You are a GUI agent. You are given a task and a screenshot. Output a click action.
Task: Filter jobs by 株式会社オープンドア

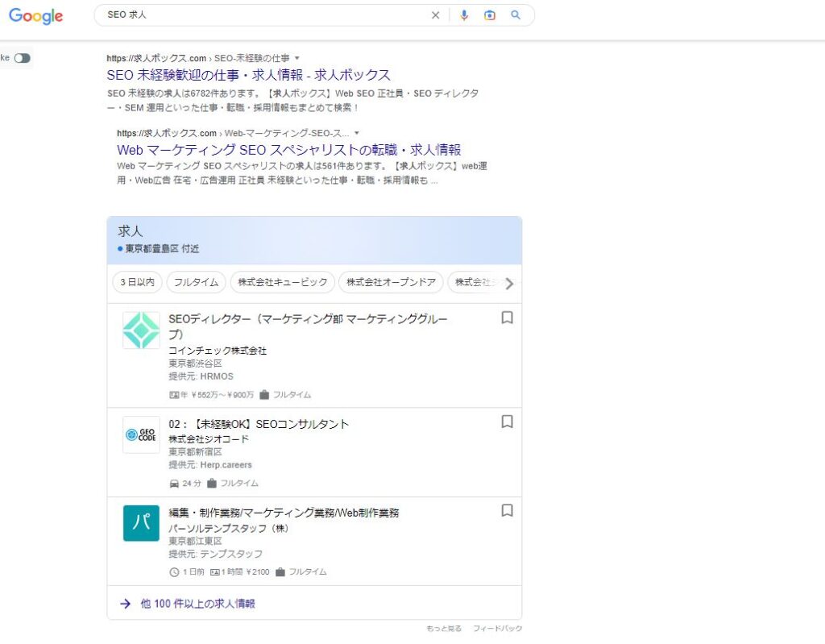391,282
